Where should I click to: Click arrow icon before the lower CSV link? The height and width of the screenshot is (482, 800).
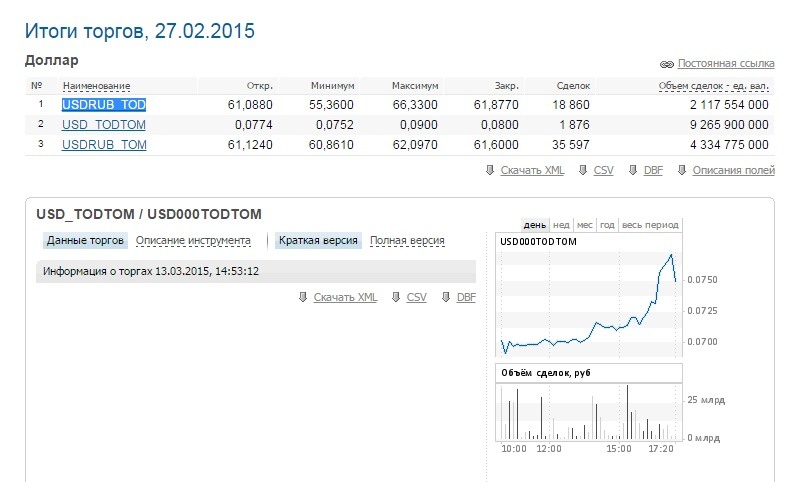(x=396, y=298)
